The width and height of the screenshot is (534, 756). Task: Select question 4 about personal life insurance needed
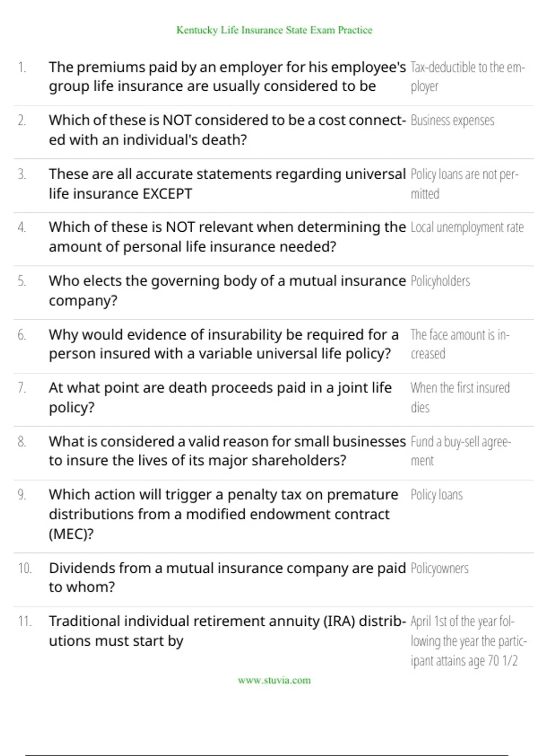227,237
